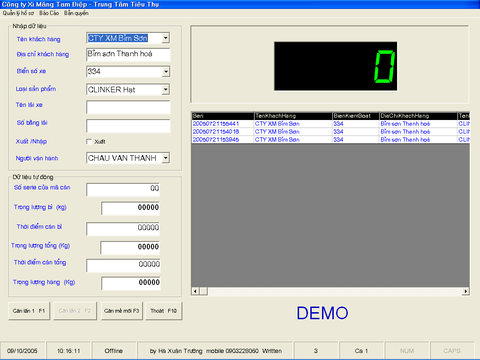Click the Thời điểm cân bì field

coord(123,228)
